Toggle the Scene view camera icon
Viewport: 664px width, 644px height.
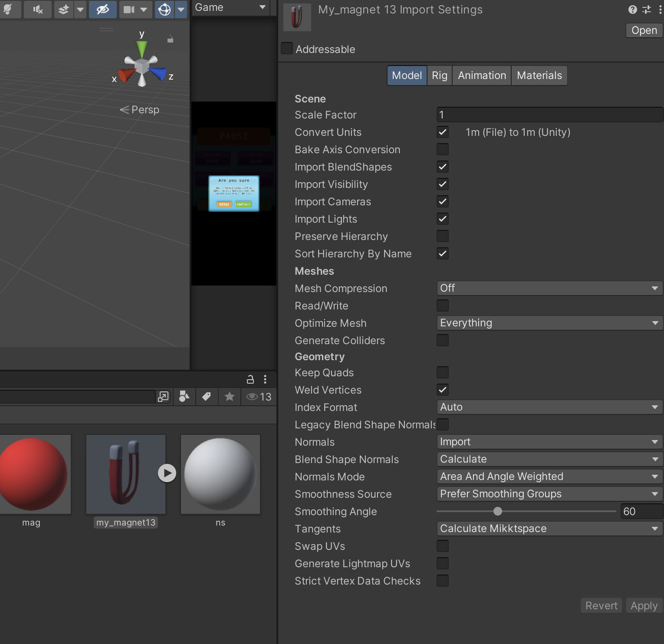(129, 10)
